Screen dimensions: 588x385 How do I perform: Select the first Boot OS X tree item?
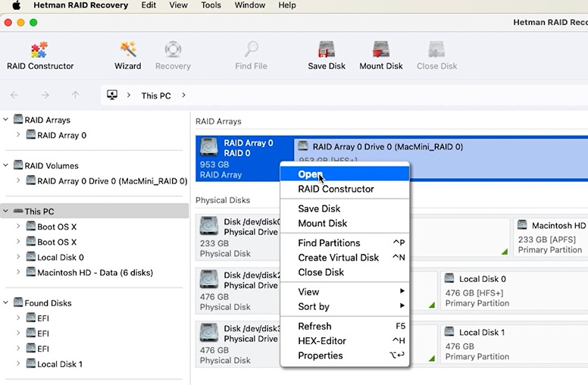point(57,227)
